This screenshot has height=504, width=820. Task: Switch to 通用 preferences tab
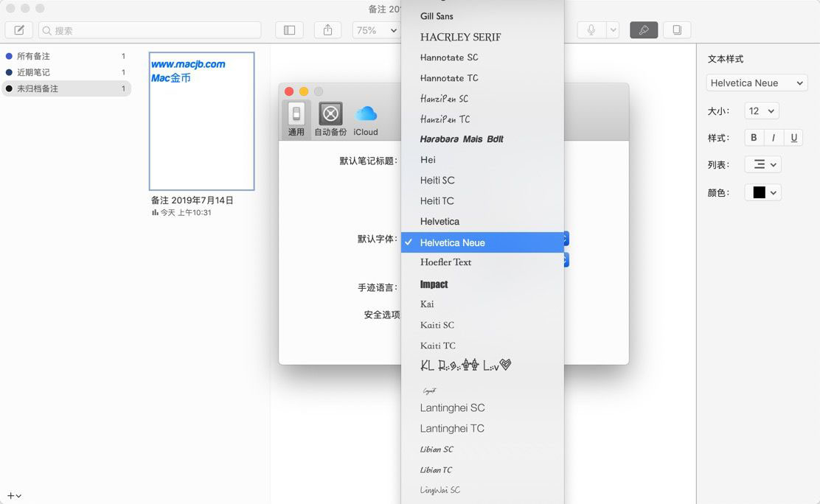click(x=296, y=119)
